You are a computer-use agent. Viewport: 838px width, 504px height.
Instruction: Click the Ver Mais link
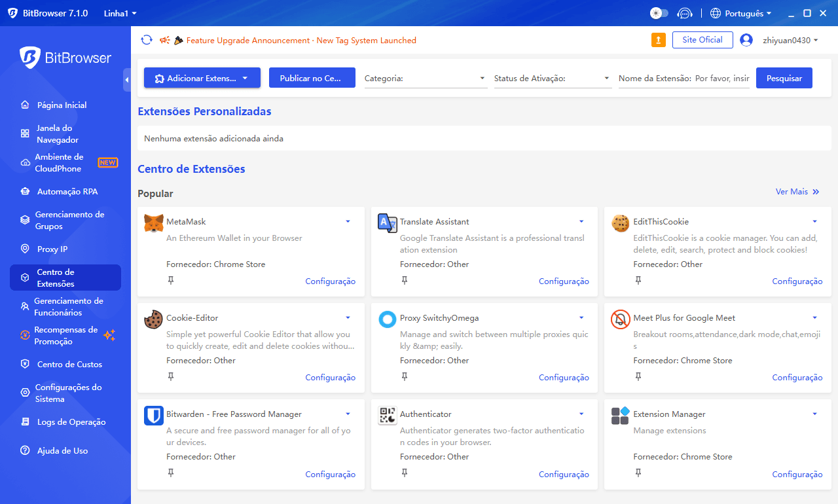pyautogui.click(x=797, y=191)
